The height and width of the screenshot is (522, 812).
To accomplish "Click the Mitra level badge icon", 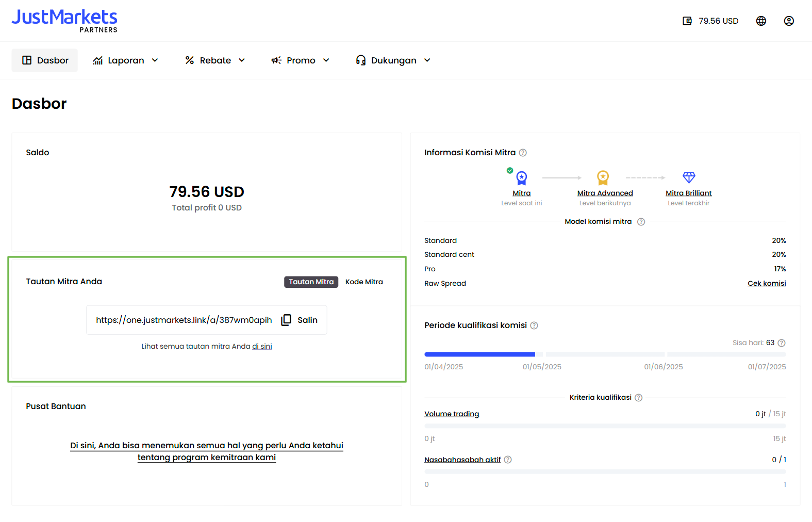I will click(x=521, y=178).
